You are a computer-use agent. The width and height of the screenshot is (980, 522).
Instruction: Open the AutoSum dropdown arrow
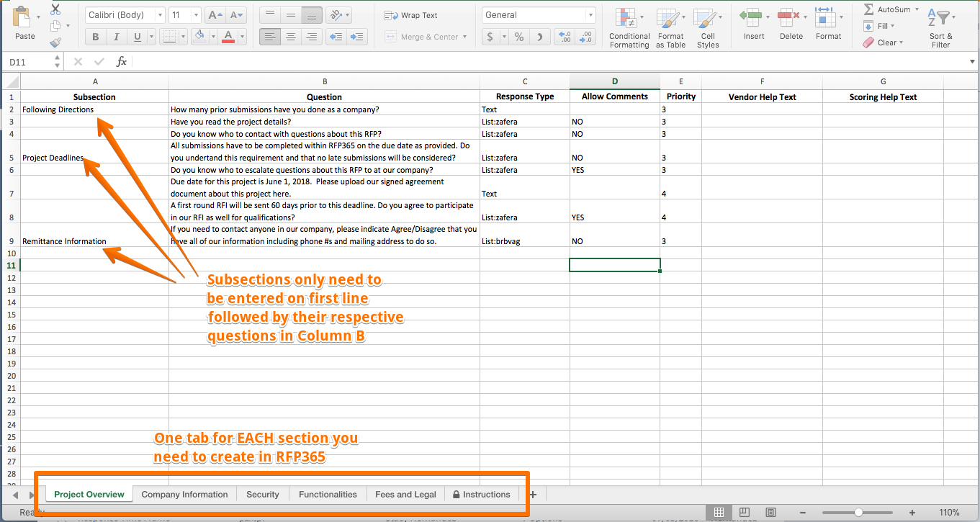coord(917,10)
